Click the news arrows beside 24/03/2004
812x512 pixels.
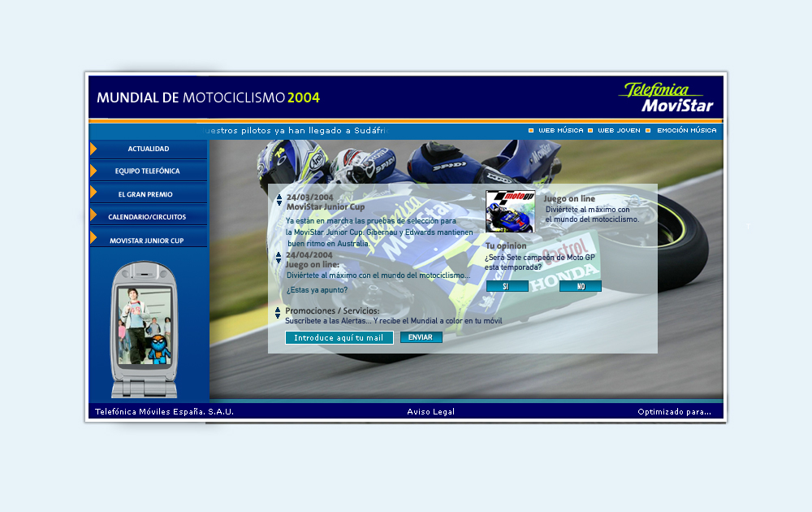point(279,200)
